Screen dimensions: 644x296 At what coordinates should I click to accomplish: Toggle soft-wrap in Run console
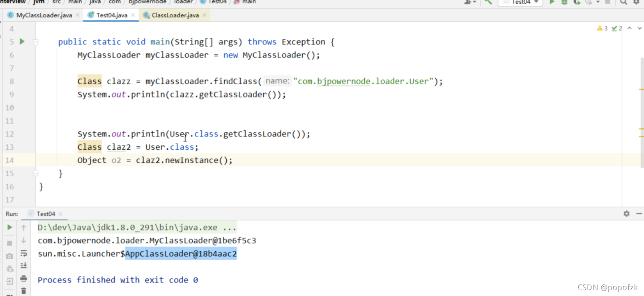click(x=24, y=253)
